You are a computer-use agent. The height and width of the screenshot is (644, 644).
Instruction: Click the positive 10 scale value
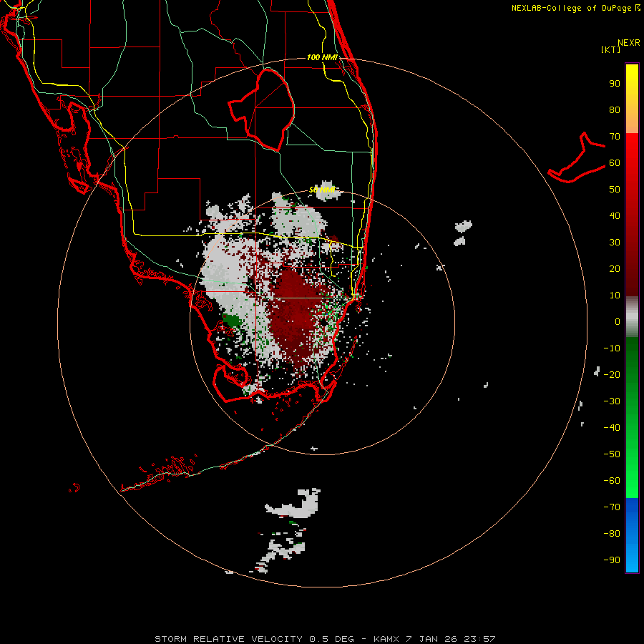pos(615,296)
